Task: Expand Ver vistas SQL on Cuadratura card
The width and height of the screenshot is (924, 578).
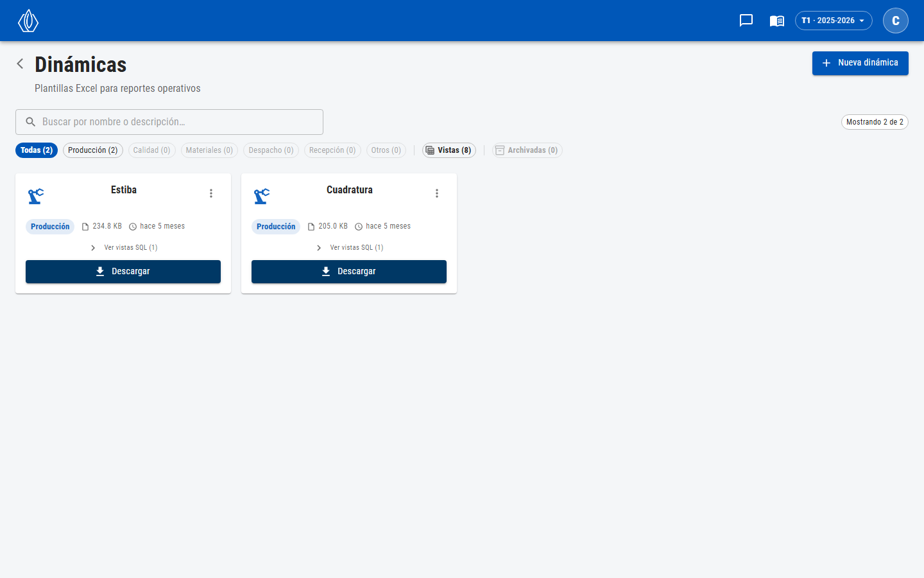Action: (350, 247)
